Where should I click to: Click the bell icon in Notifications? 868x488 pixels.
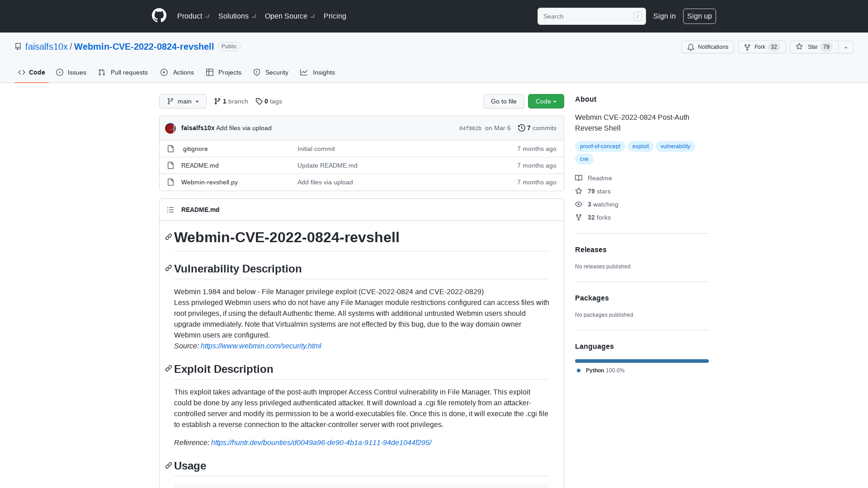(x=691, y=47)
